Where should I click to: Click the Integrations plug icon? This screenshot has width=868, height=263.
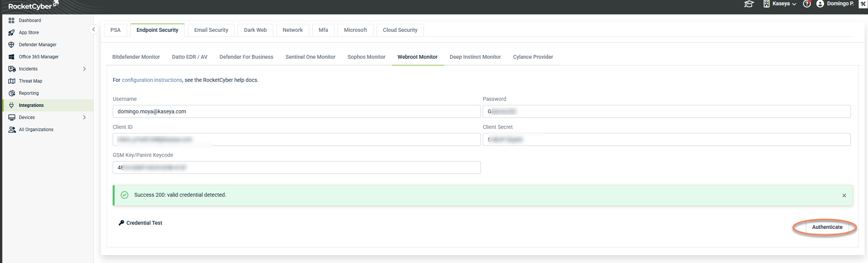click(11, 105)
